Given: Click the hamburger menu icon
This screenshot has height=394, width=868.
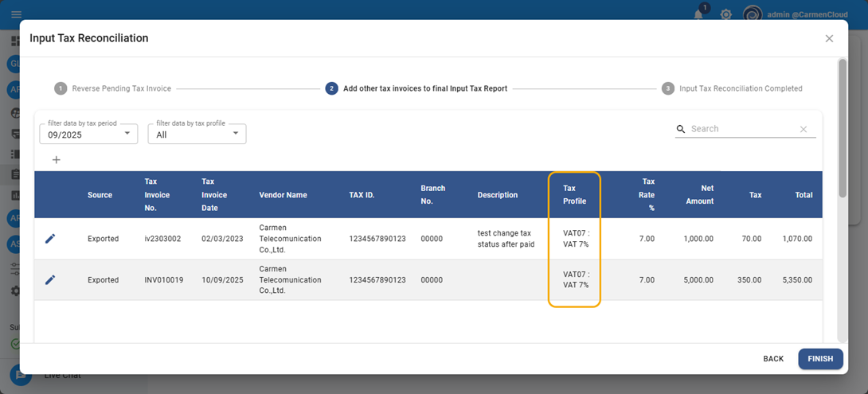Looking at the screenshot, I should pos(16,14).
